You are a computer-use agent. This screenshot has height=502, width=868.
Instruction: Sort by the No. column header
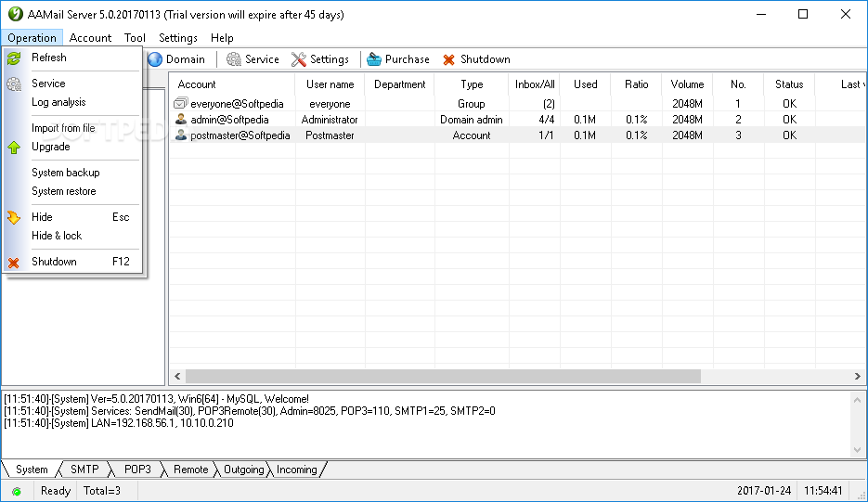[738, 84]
